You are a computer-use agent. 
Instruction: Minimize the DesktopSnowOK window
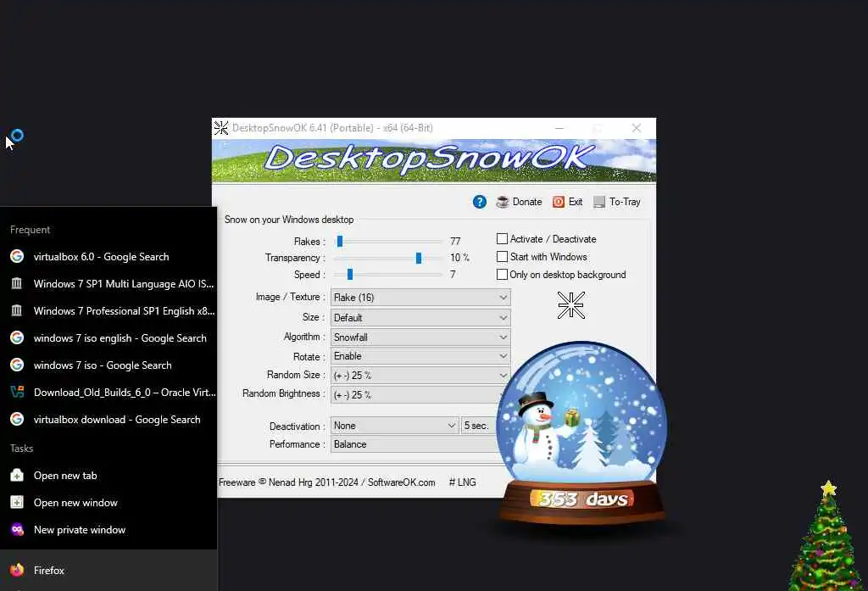[559, 128]
